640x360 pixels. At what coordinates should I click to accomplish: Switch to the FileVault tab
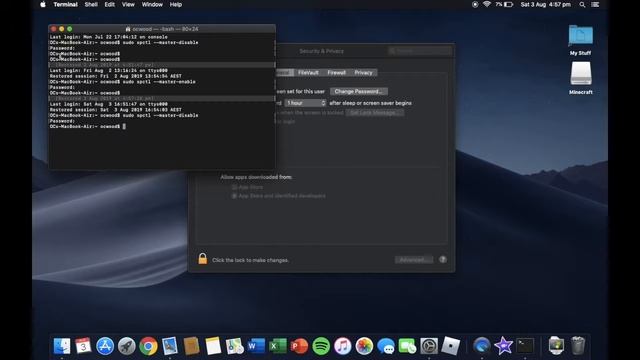click(308, 73)
